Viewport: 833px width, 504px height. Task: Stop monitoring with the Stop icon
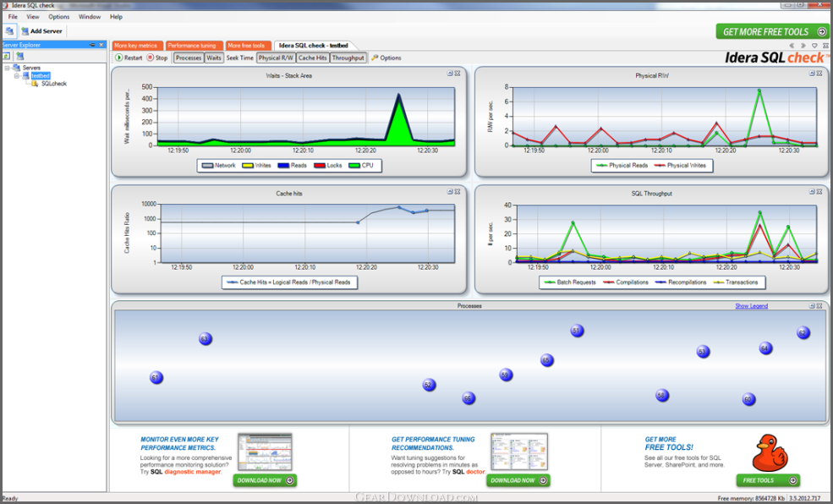tap(151, 58)
